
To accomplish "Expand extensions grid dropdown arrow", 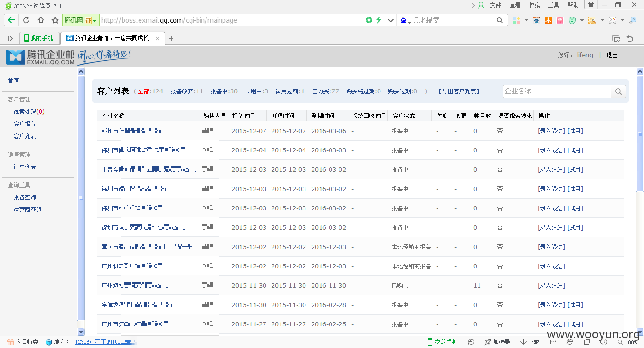I will click(526, 20).
